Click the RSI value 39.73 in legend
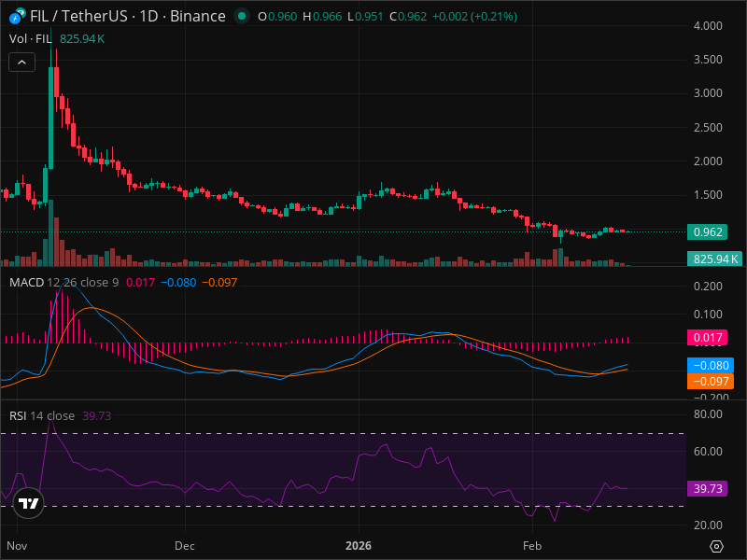Image resolution: width=747 pixels, height=560 pixels. [x=97, y=415]
